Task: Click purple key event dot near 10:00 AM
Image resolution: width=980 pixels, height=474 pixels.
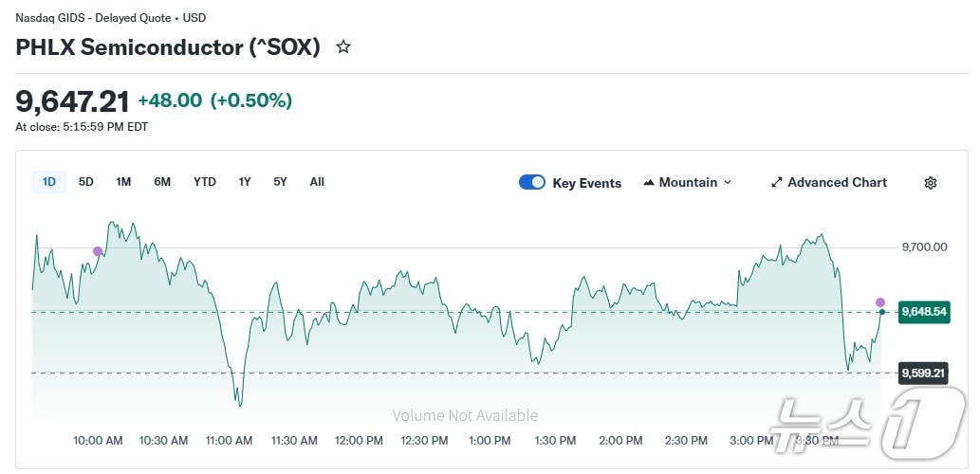Action: pyautogui.click(x=97, y=251)
